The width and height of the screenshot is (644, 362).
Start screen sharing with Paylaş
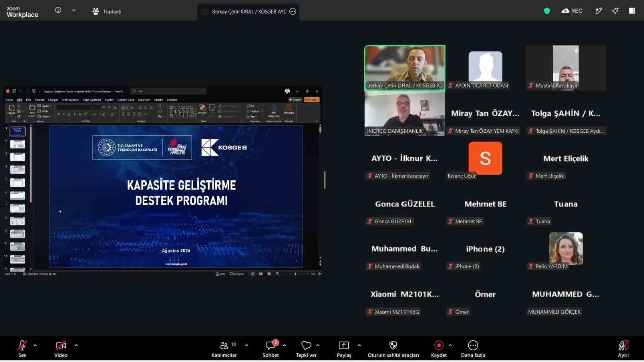(x=344, y=348)
